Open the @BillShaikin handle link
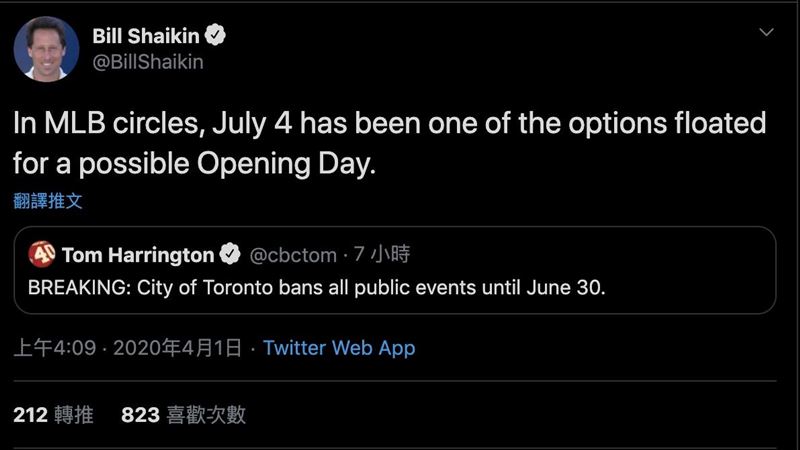 coord(148,62)
